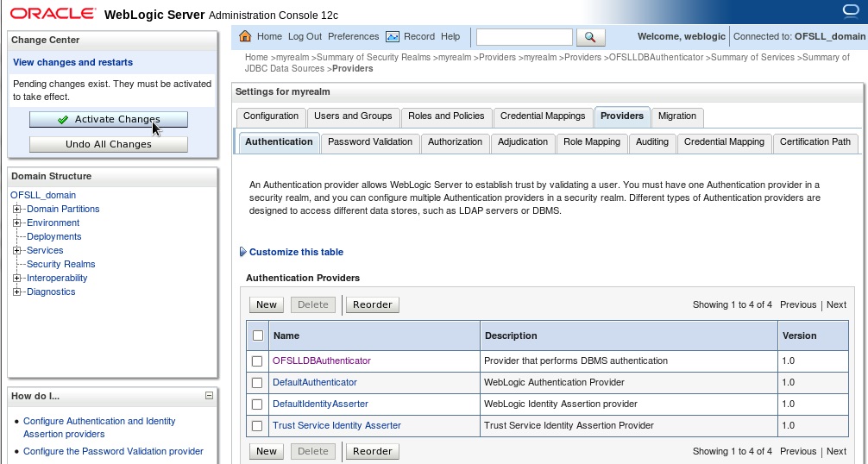Open DefaultIdentityAsserter provider link
The image size is (868, 464).
point(320,404)
